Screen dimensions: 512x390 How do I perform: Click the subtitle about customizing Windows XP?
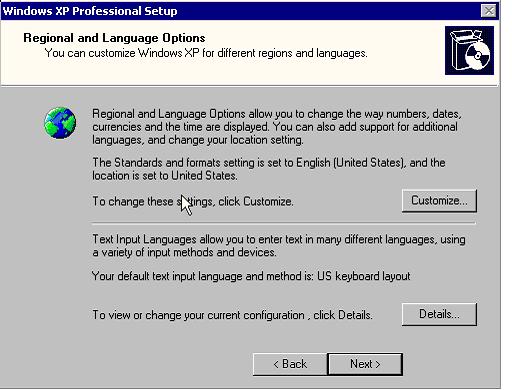pyautogui.click(x=206, y=53)
